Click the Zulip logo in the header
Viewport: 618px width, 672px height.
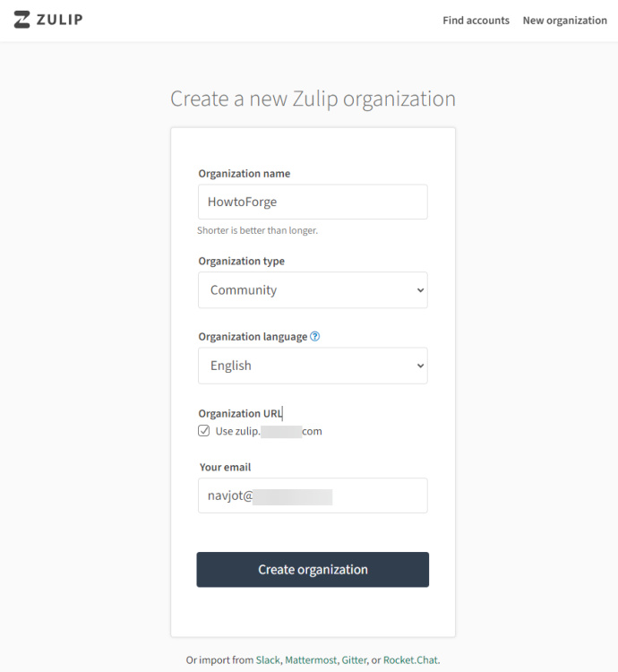tap(48, 20)
